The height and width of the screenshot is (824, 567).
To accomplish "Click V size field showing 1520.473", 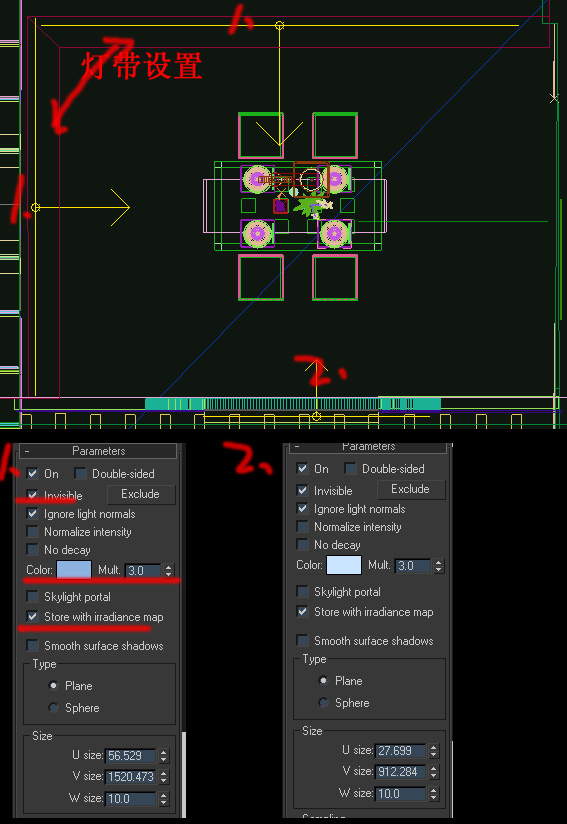I will coord(130,776).
